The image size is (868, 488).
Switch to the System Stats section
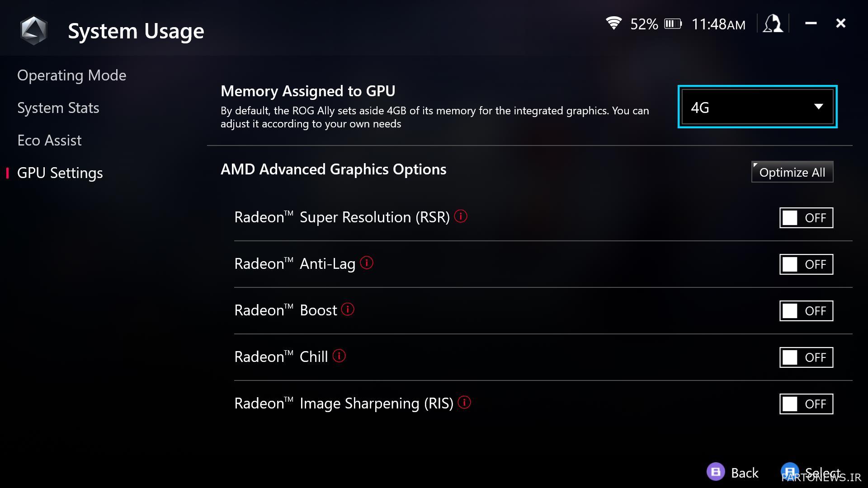coord(58,108)
